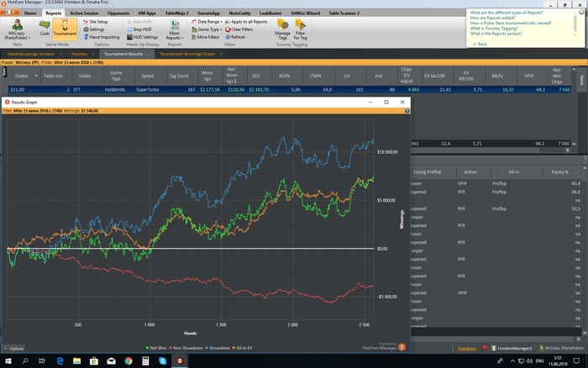This screenshot has height=368, width=588.
Task: Open Settings in the ribbon
Action: (x=94, y=29)
